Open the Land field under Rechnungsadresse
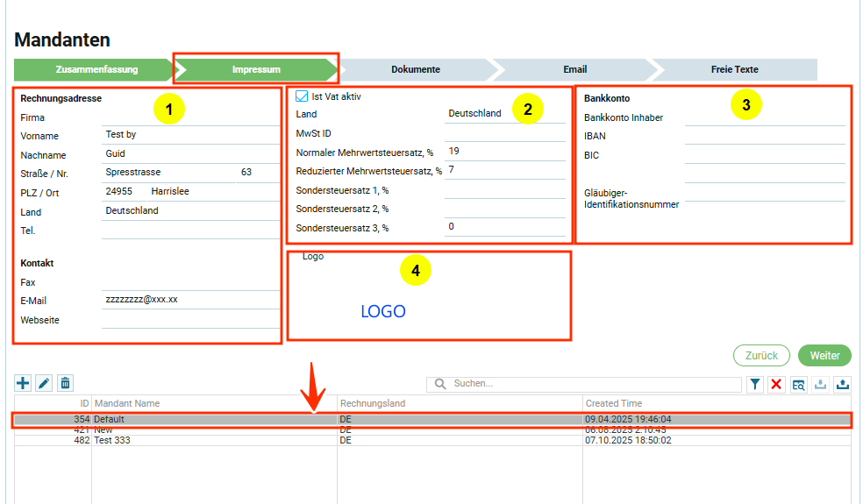 pyautogui.click(x=189, y=211)
